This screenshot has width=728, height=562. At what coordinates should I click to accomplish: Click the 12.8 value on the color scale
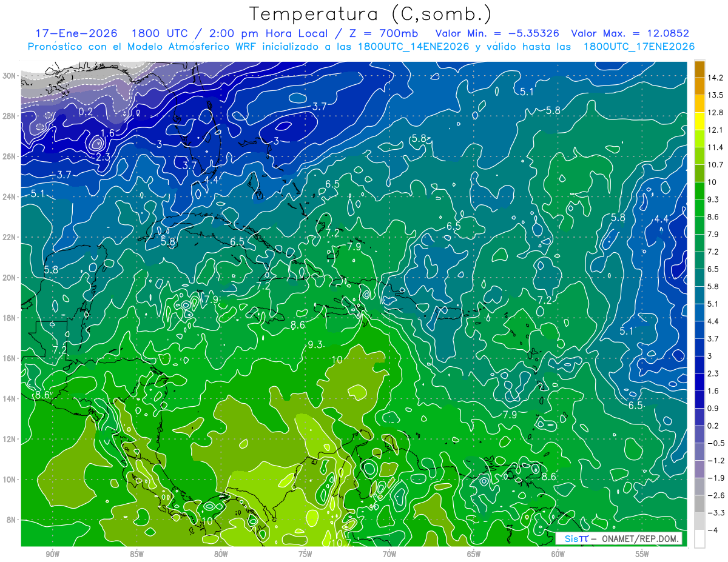715,113
